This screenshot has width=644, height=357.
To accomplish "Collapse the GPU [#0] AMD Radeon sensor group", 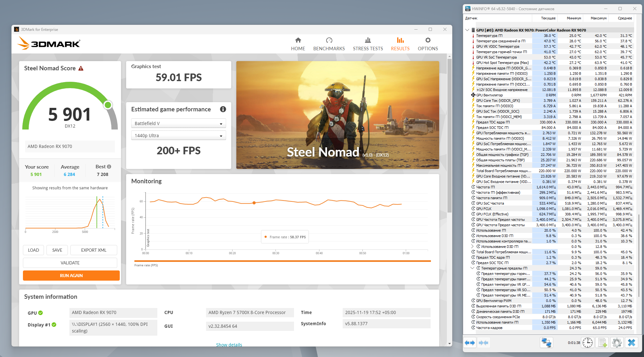I will 467,30.
